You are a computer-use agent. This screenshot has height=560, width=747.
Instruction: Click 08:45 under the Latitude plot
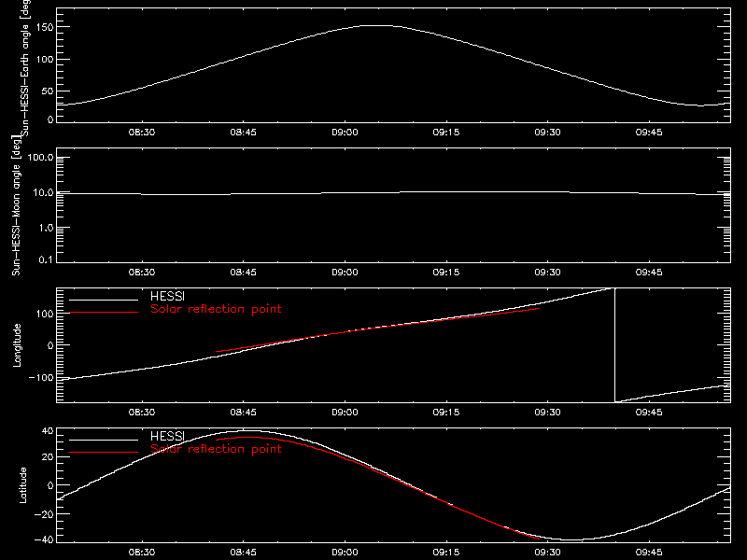coord(243,553)
